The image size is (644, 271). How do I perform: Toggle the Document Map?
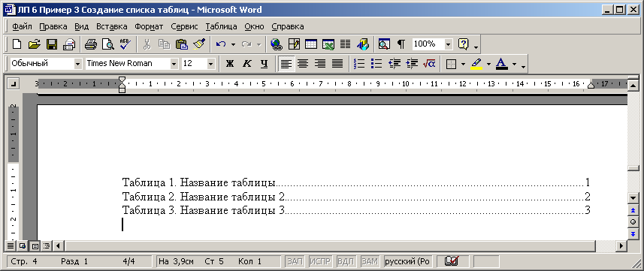tap(384, 44)
